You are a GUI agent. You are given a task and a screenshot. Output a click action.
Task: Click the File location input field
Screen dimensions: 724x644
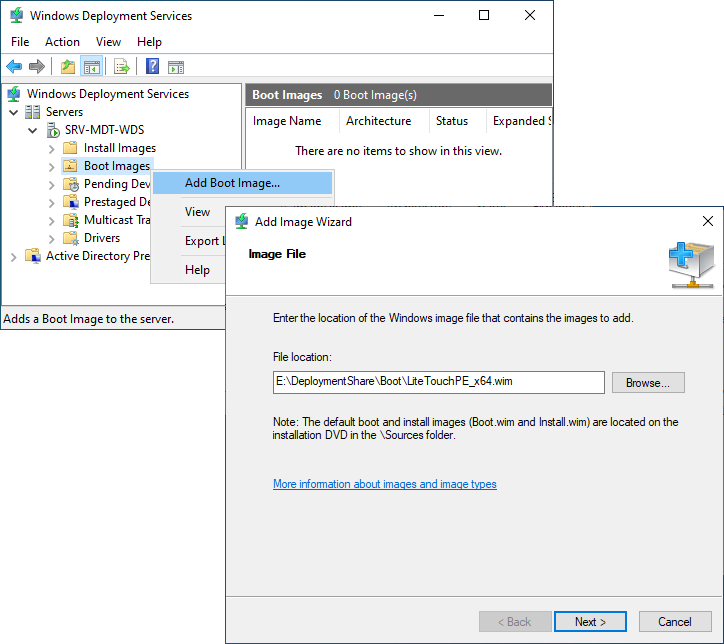(x=439, y=382)
